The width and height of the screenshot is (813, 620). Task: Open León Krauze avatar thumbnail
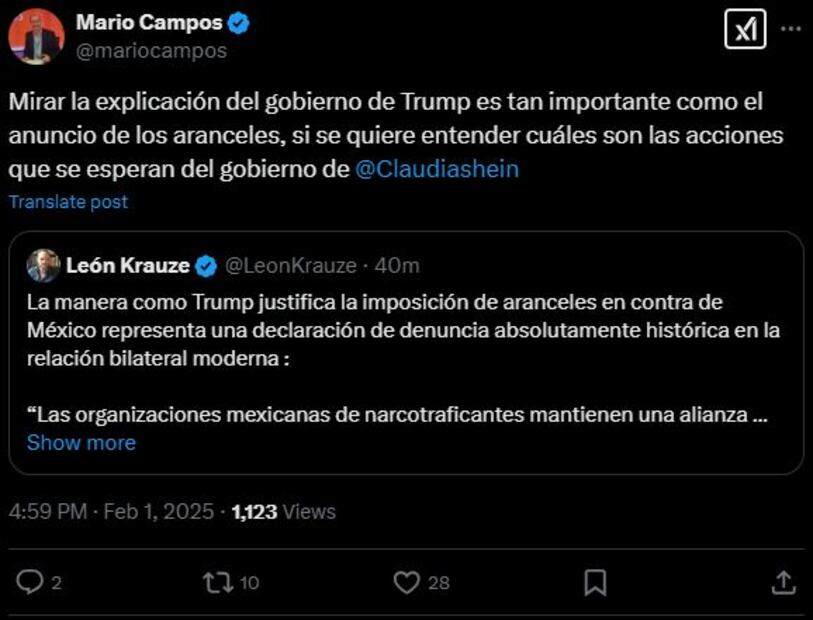click(43, 266)
